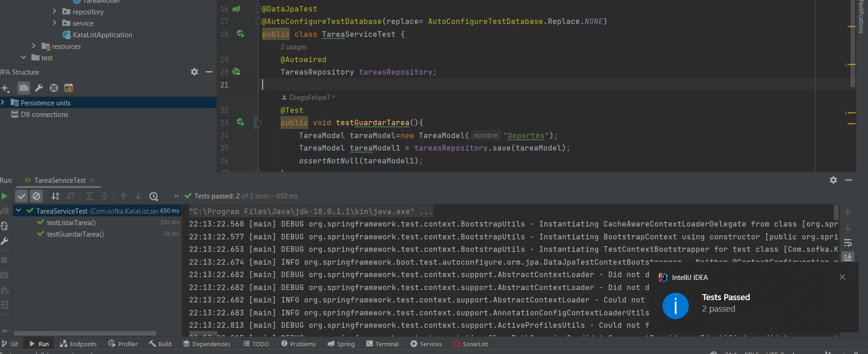Open the Build tool window
Viewport: 868px width, 354px height.
click(x=160, y=344)
